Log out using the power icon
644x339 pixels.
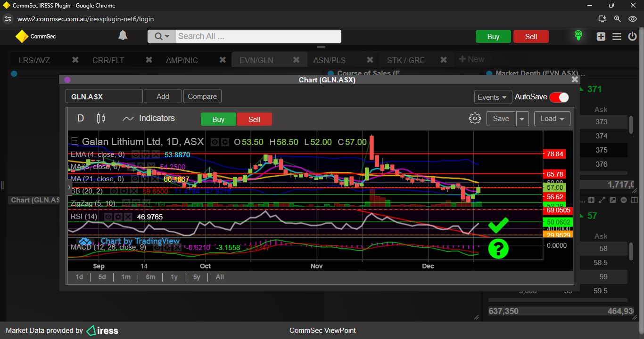(633, 36)
